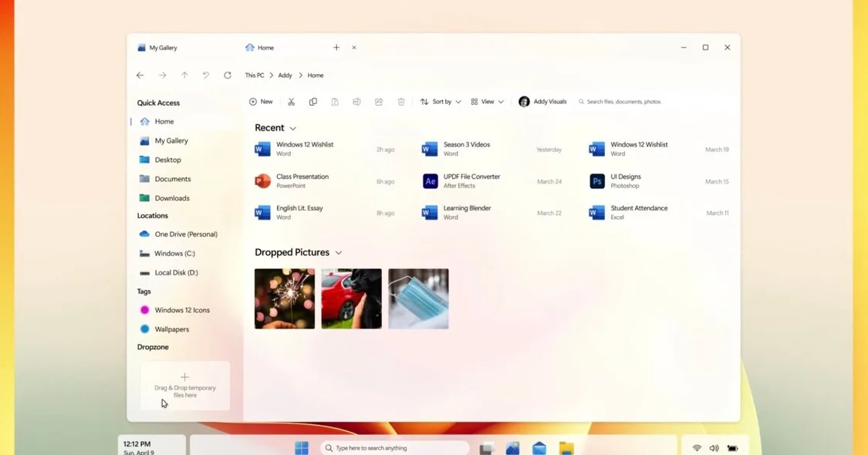Open the Photos app in taskbar
Screen dimensions: 868x455
click(512, 448)
